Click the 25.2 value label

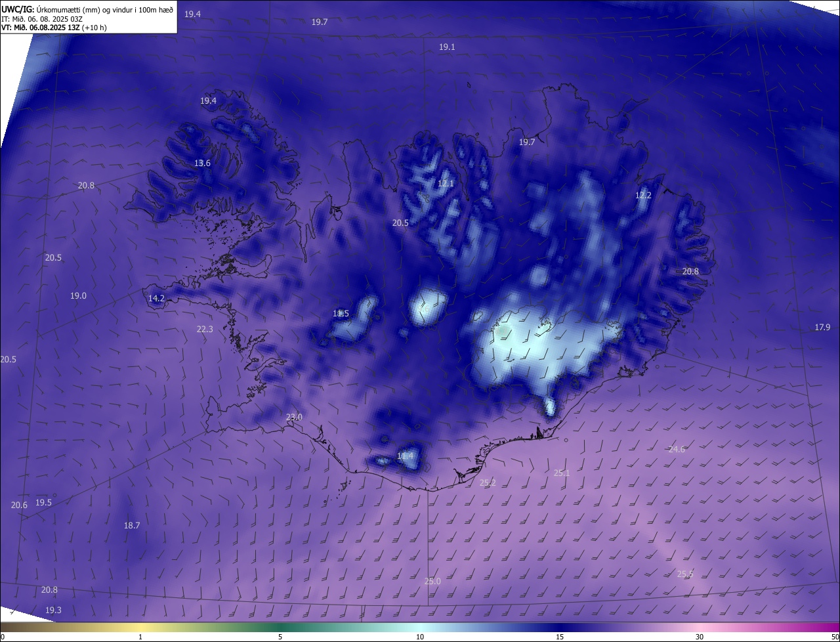[488, 483]
